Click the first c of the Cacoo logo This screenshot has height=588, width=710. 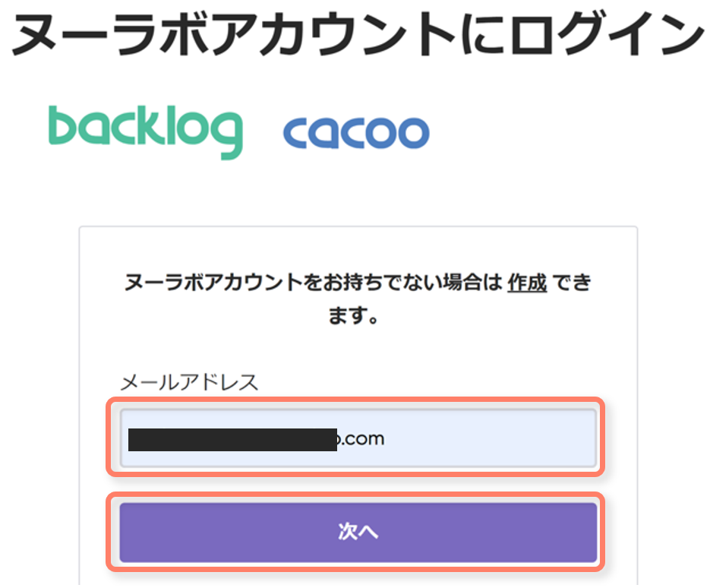(x=297, y=133)
